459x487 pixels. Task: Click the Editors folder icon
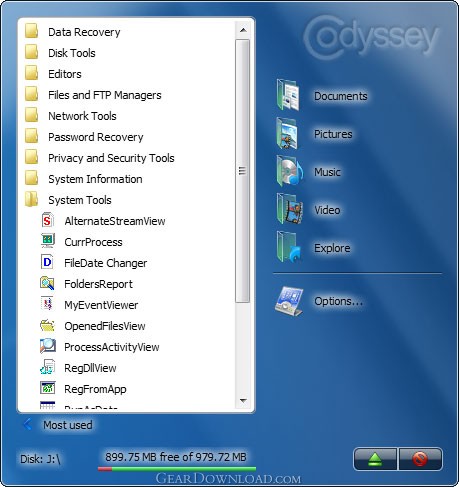(32, 73)
